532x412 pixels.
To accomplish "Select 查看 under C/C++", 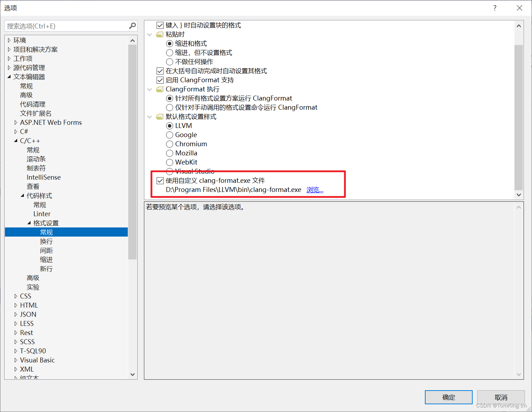I will [x=33, y=186].
